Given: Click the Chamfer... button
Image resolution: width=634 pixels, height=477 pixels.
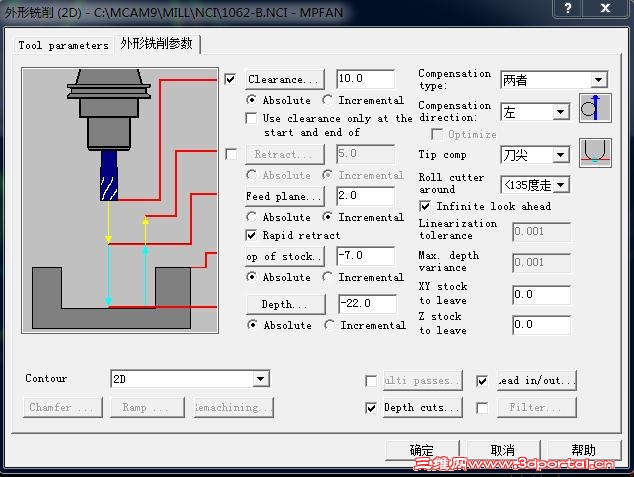Looking at the screenshot, I should (x=63, y=407).
